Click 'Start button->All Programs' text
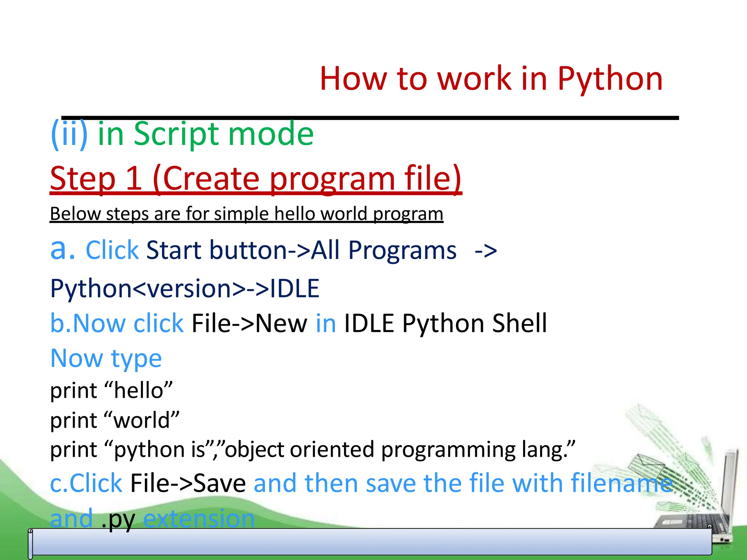 (301, 250)
